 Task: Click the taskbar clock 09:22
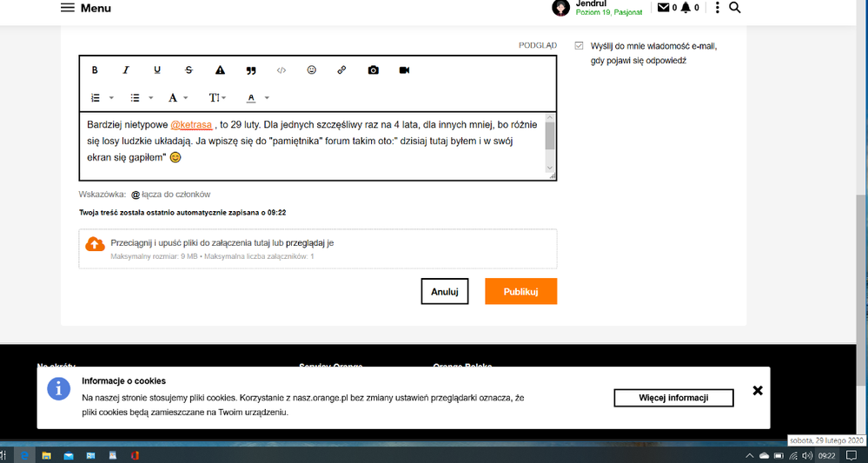click(827, 456)
